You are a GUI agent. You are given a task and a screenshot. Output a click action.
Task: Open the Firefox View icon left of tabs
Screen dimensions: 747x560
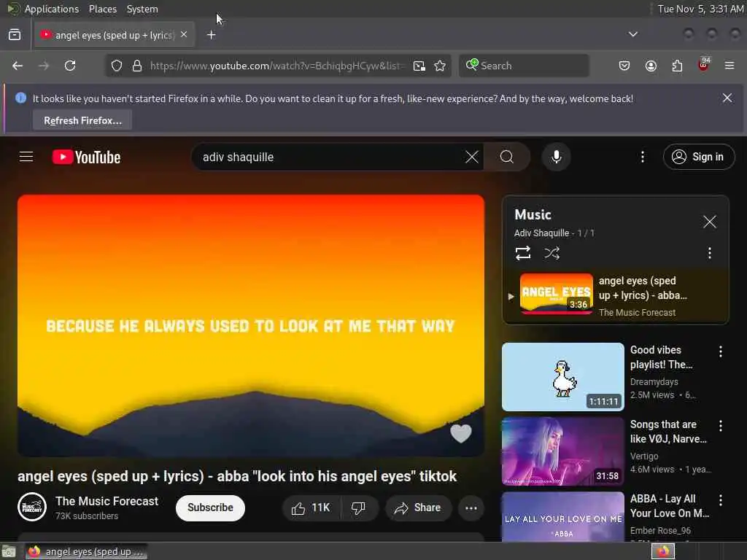tap(15, 35)
